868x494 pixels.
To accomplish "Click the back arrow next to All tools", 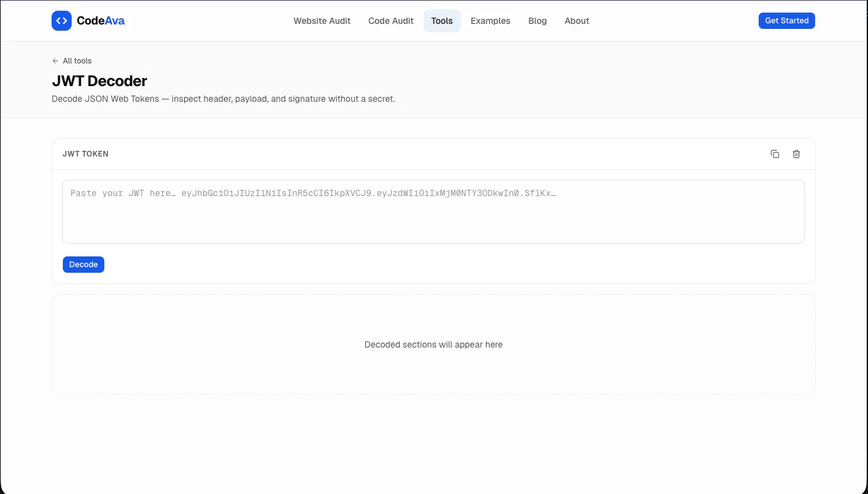I will (x=55, y=60).
